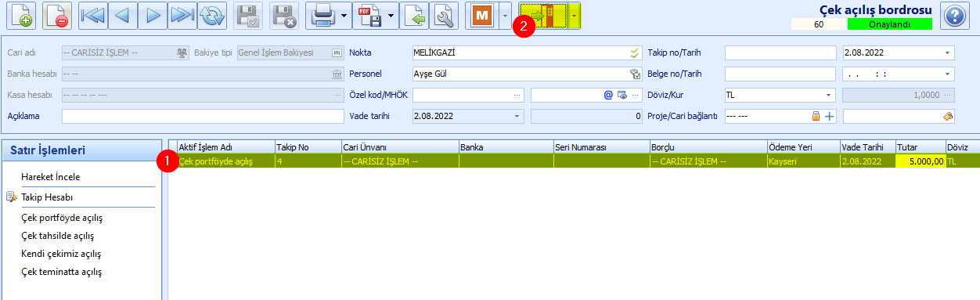980x300 pixels.
Task: Click the Seri Numarası column header
Action: pos(601,147)
